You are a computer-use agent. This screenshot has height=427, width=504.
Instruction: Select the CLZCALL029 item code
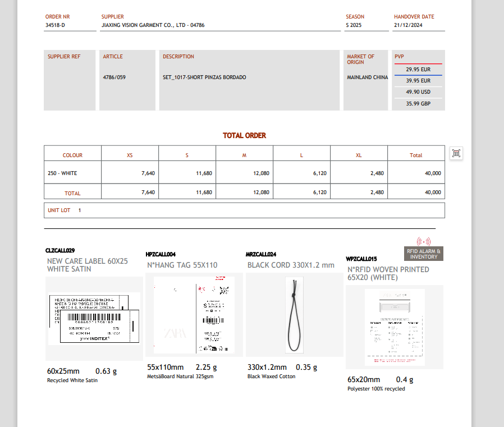60,250
